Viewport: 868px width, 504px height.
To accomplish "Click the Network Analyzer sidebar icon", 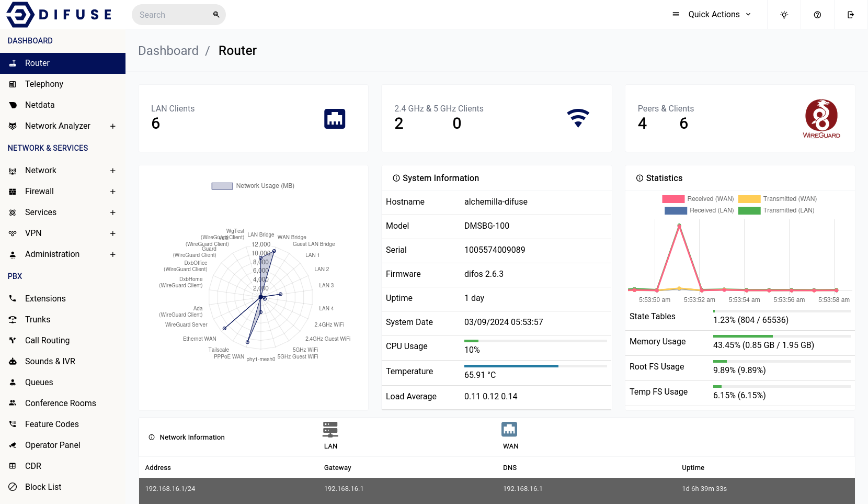I will [x=13, y=126].
